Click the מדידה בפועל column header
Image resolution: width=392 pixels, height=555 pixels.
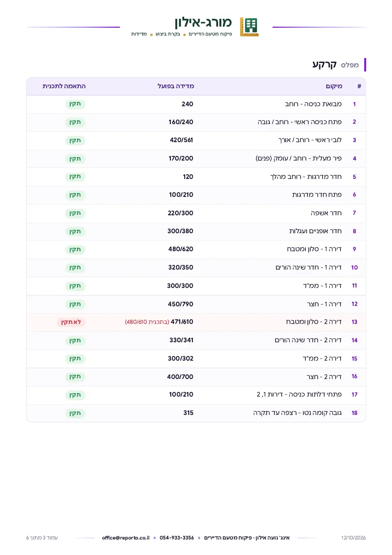tap(176, 86)
